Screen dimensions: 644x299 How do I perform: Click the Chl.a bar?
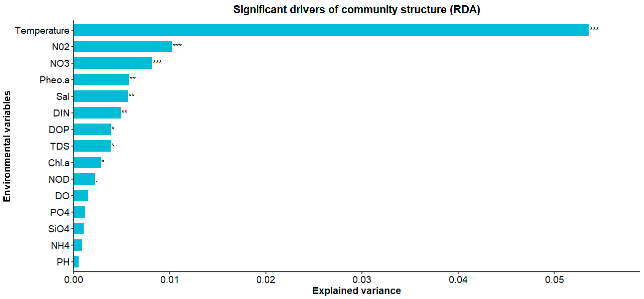coord(88,162)
